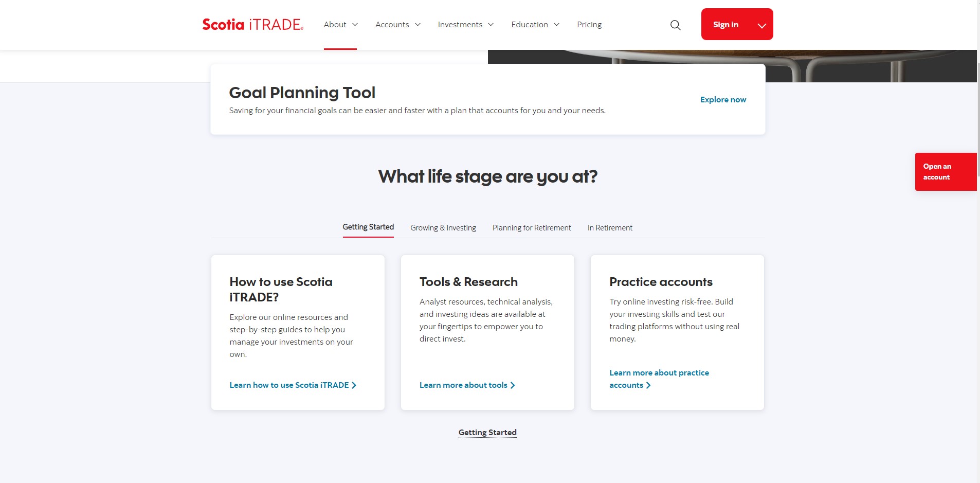Switch to the In Retirement tab
Screen dimensions: 980x483
[x=610, y=228]
